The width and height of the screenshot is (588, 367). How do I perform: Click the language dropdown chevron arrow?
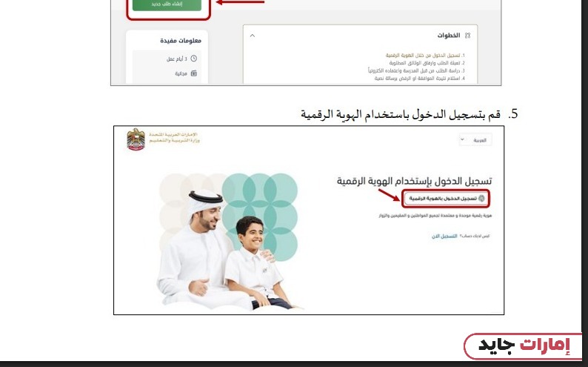(462, 139)
